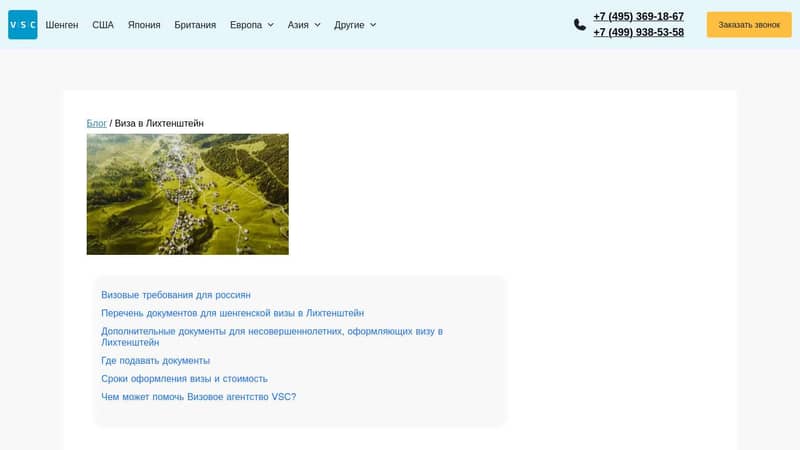Follow the Блог breadcrumb link
This screenshot has height=450, width=800.
pyautogui.click(x=96, y=123)
